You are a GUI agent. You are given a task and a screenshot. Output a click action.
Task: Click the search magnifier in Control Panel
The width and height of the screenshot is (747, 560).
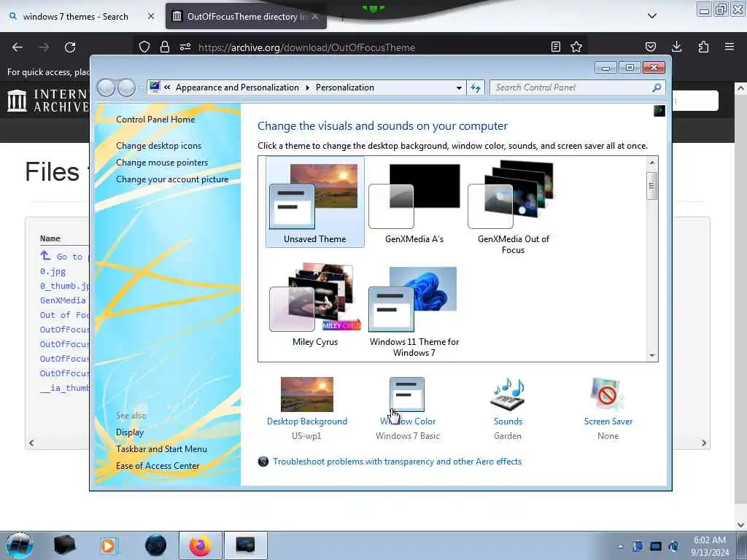coord(657,87)
